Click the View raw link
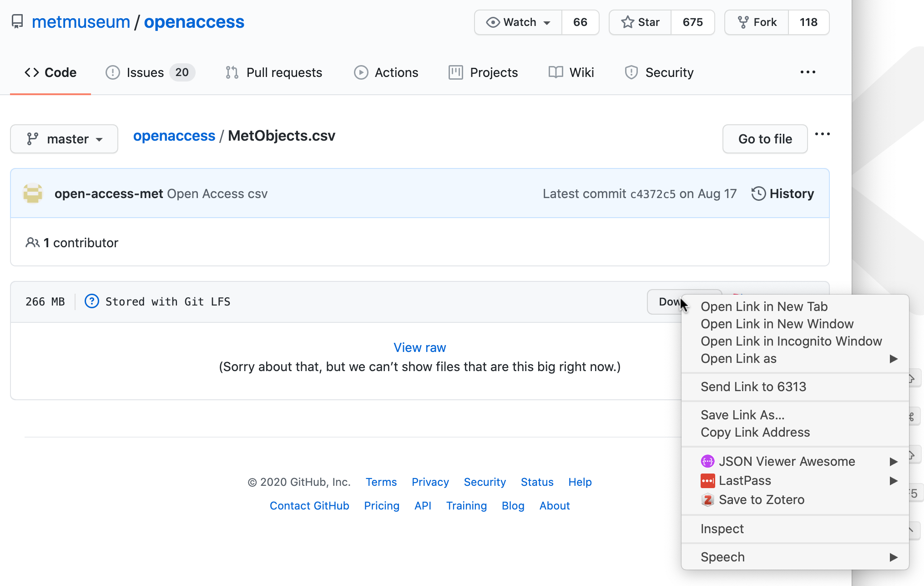This screenshot has width=924, height=586. tap(419, 347)
